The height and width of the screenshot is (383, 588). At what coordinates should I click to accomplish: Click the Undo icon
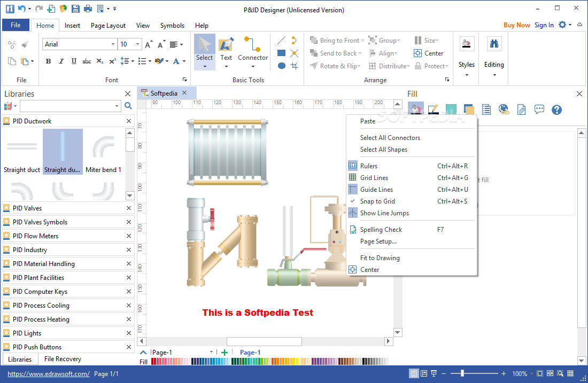[22, 9]
